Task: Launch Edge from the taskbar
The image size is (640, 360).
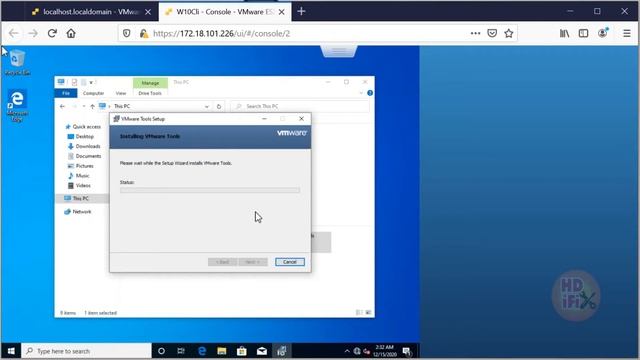Action: pos(202,351)
